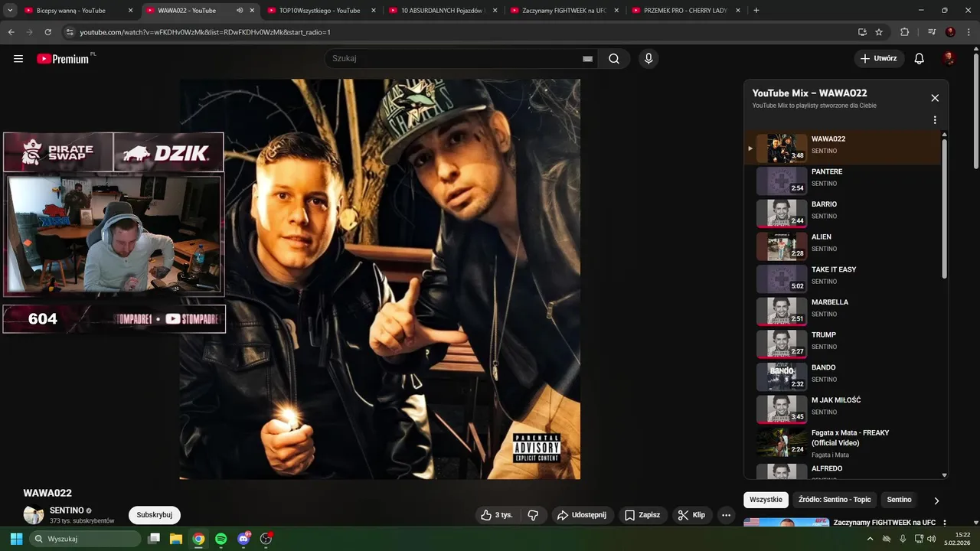
Task: Start voice search with the microphone
Action: [648, 59]
